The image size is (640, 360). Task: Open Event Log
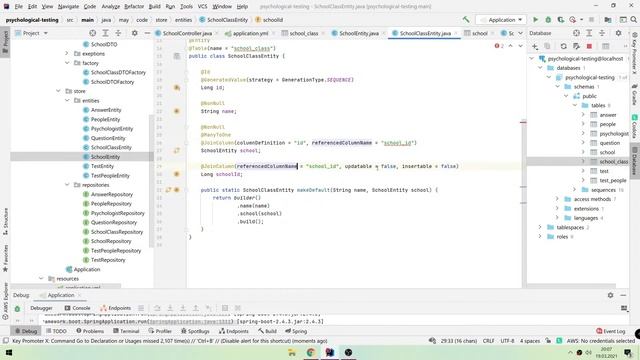pyautogui.click(x=610, y=331)
